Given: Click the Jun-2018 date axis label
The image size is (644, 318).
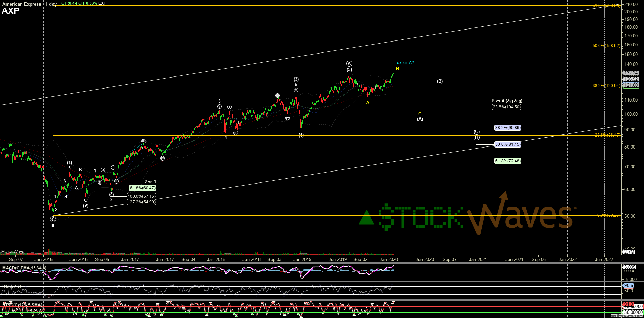Looking at the screenshot, I should click(251, 259).
